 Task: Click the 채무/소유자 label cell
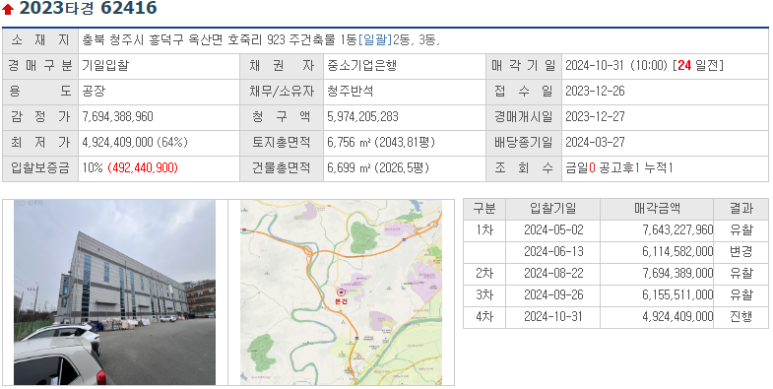(x=281, y=91)
